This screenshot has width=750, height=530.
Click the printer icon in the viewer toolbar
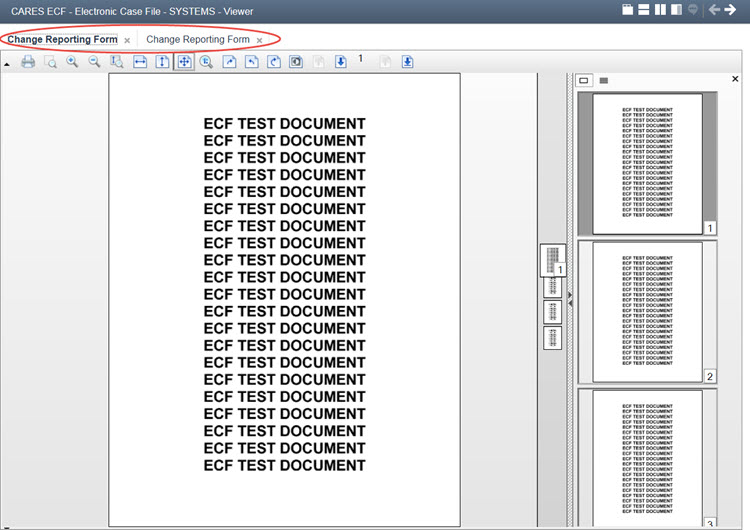28,62
